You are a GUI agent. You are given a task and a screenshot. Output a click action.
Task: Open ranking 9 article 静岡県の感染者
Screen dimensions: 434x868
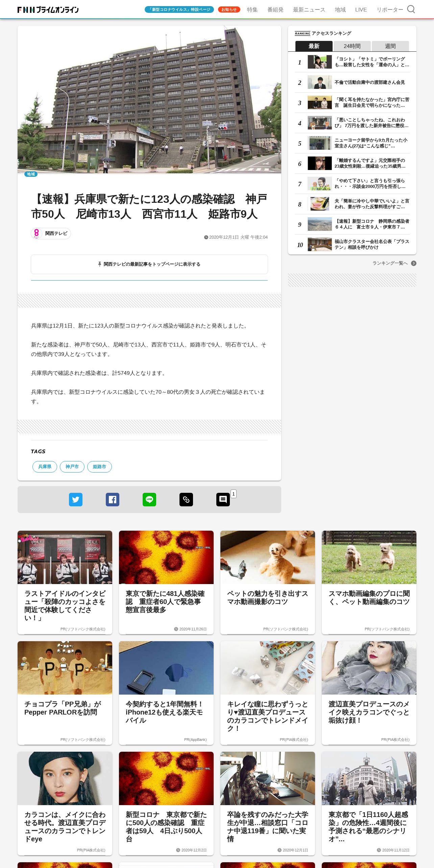[352, 224]
